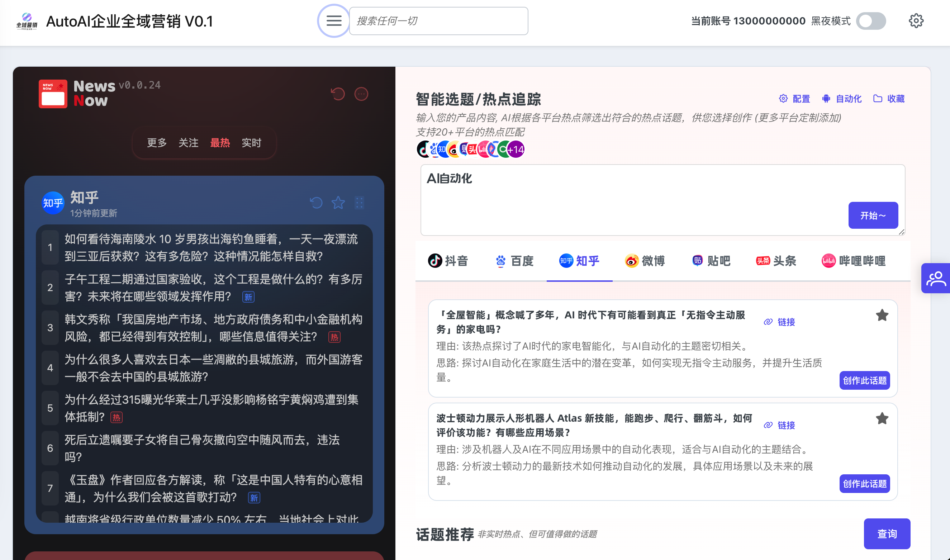This screenshot has height=560, width=950.
Task: Open news item 死后立遗嘱 骨灰
Action: click(204, 448)
